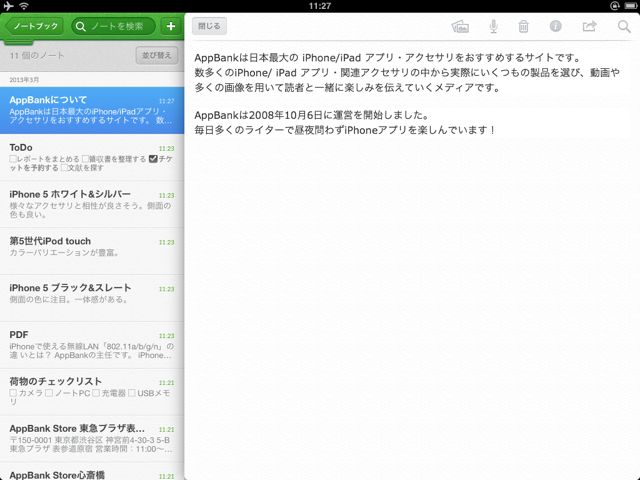This screenshot has width=640, height=480.
Task: Click the checked checkbox in ToDo preview
Action: [x=153, y=159]
